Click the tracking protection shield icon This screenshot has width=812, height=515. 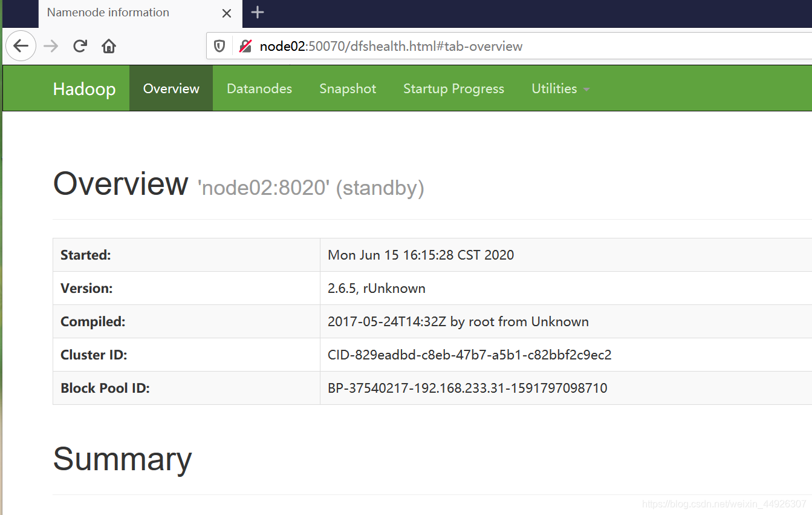[220, 46]
